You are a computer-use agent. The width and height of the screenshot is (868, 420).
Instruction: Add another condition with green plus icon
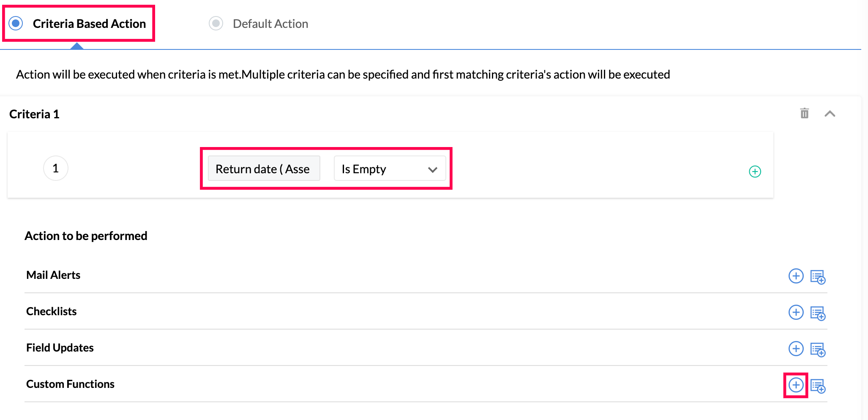click(x=755, y=172)
